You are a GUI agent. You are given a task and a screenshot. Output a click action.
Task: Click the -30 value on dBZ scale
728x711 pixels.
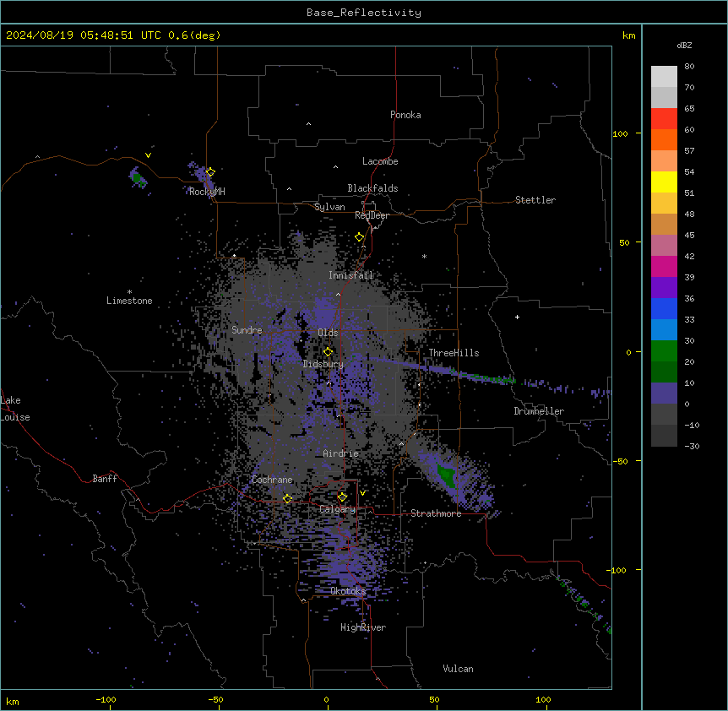[692, 446]
